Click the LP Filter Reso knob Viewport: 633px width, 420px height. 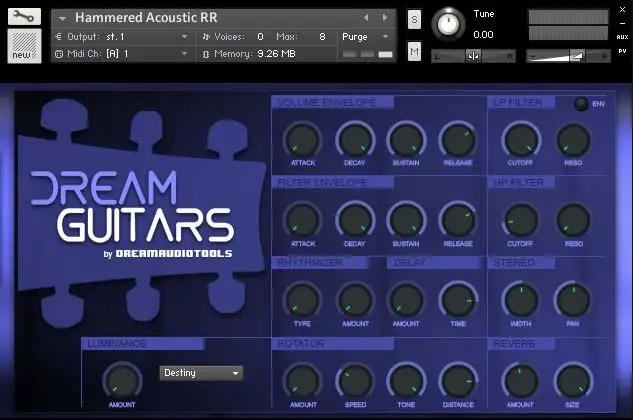point(573,140)
